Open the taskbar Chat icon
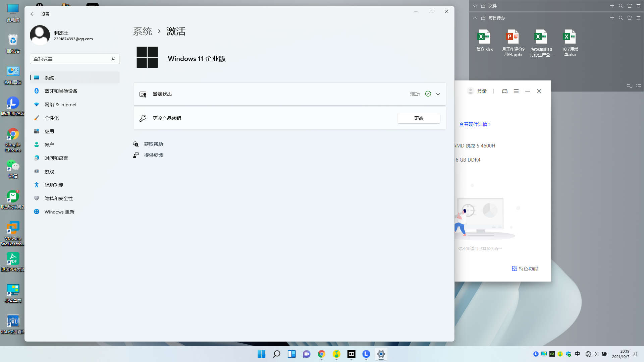 pos(307,354)
